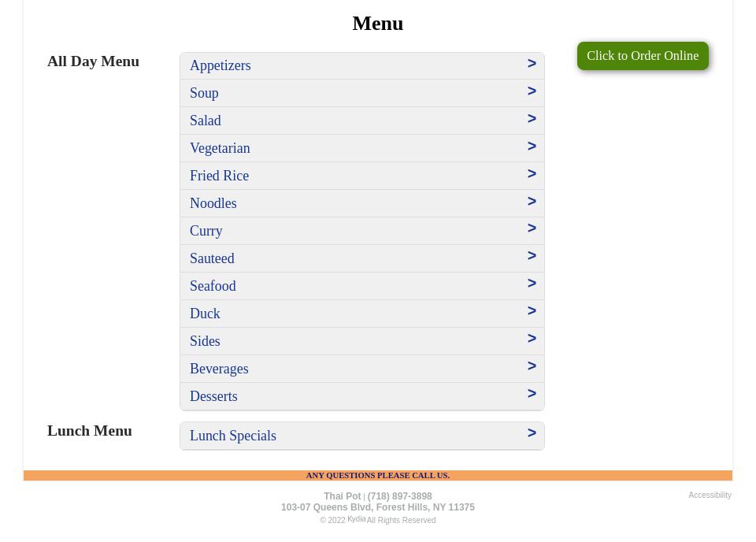756x542 pixels.
Task: Click the Appetizers category label
Action: tap(220, 65)
